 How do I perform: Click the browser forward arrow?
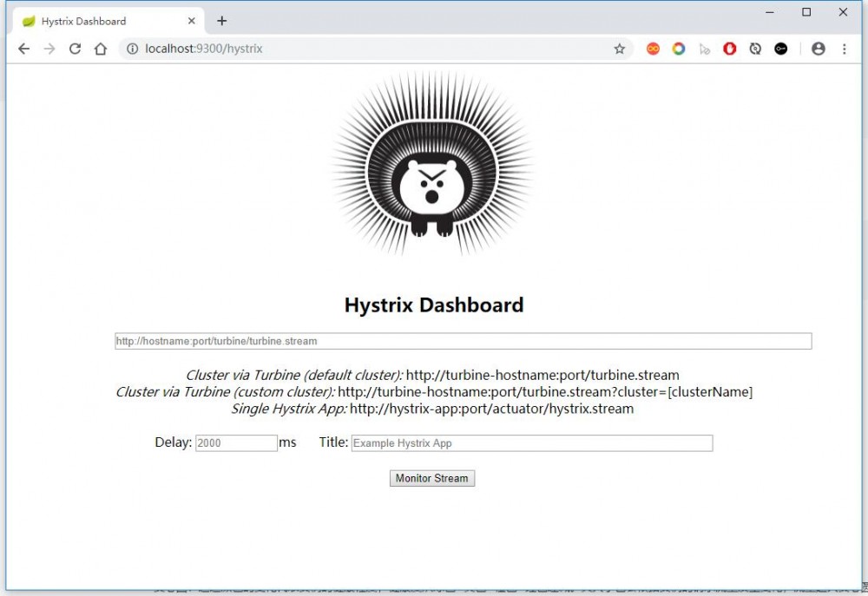coord(49,49)
